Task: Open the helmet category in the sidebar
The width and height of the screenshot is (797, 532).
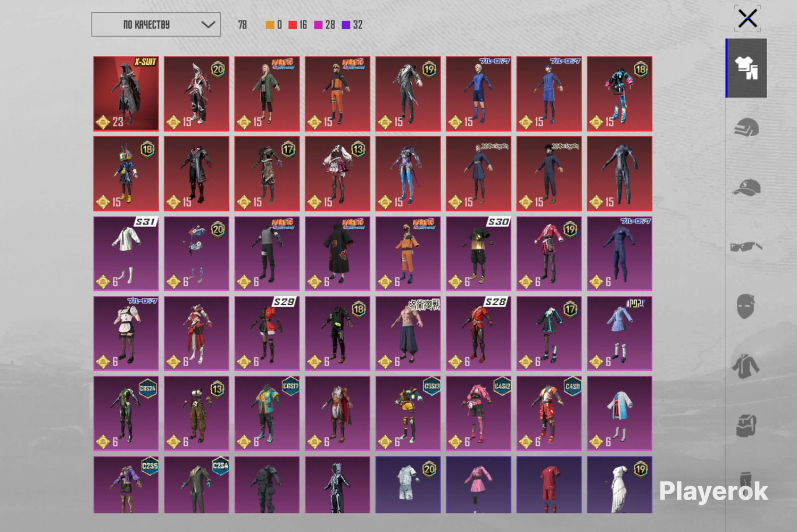Action: pos(746,128)
